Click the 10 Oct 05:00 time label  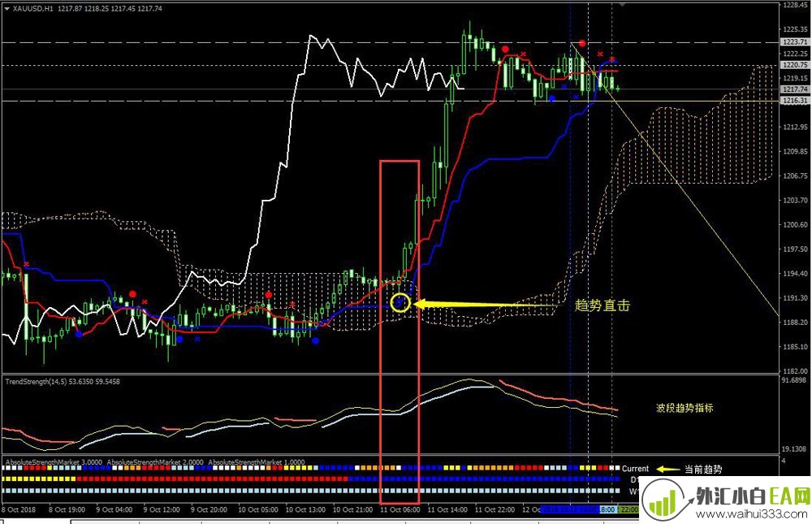[258, 509]
